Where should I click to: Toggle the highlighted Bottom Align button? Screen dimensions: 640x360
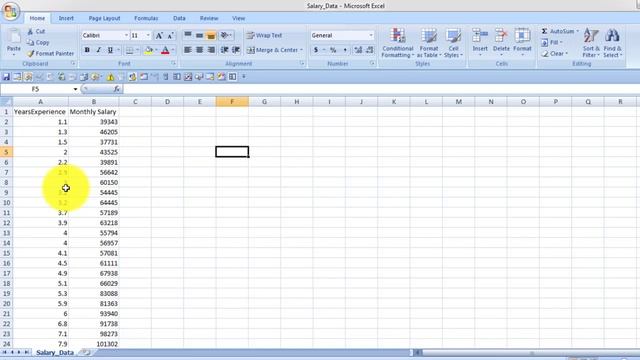coord(211,36)
